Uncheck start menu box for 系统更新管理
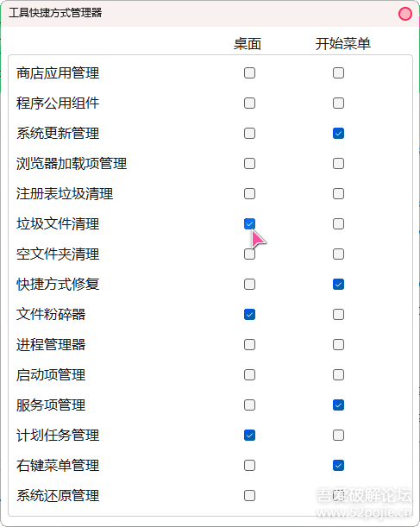This screenshot has height=527, width=420. coord(338,134)
